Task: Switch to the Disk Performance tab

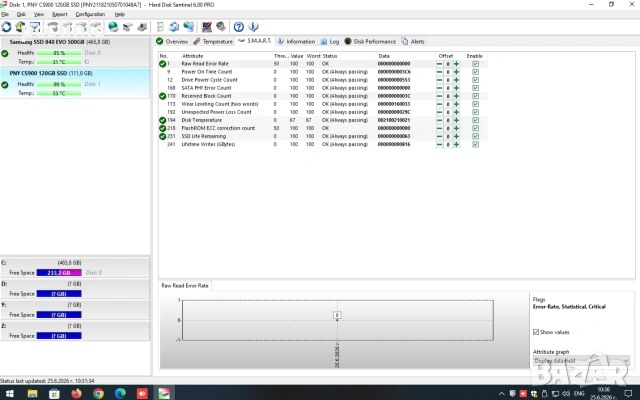Action: click(x=370, y=41)
